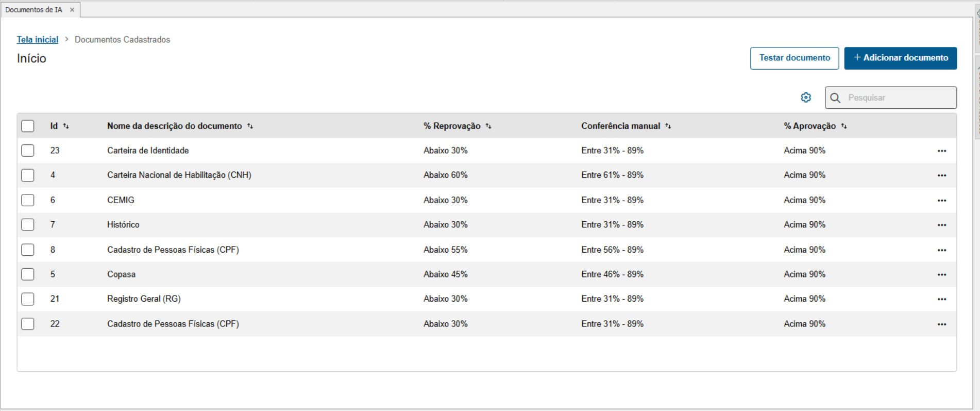980x411 pixels.
Task: Sort the % Aprovação column
Action: tap(843, 126)
